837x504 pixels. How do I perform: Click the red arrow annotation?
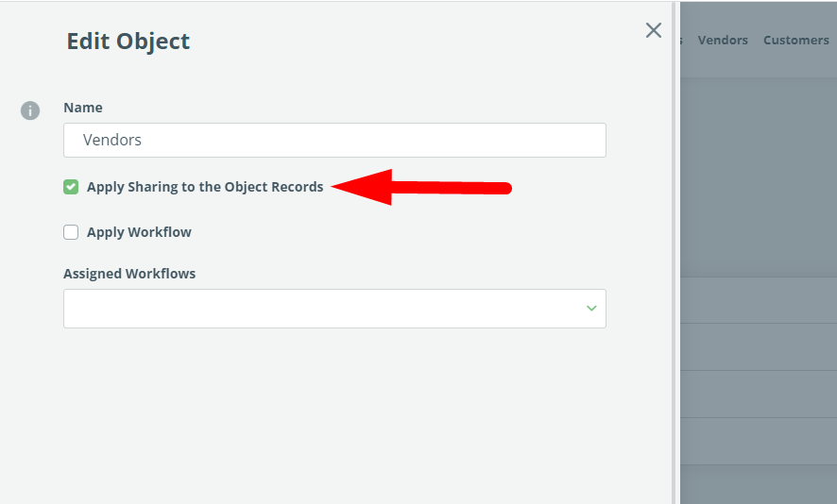421,187
